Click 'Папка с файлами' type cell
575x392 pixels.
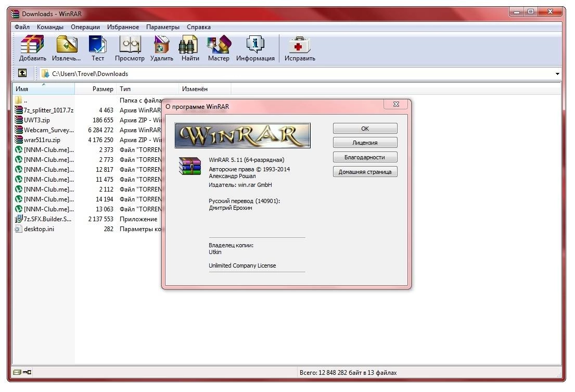140,100
